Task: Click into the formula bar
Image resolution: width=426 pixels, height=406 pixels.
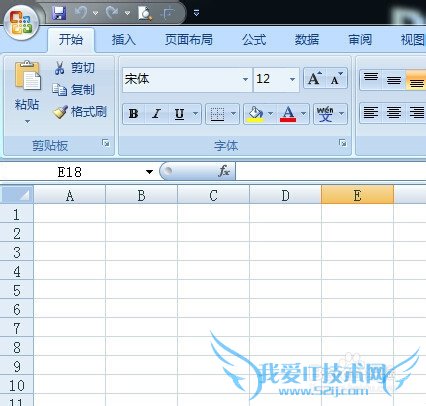Action: [331, 172]
